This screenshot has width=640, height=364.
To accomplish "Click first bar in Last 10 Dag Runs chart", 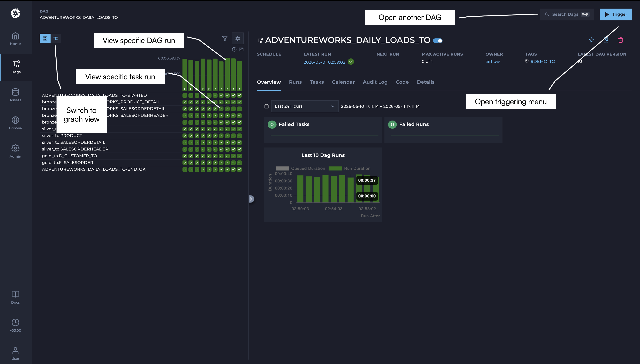I will [300, 189].
